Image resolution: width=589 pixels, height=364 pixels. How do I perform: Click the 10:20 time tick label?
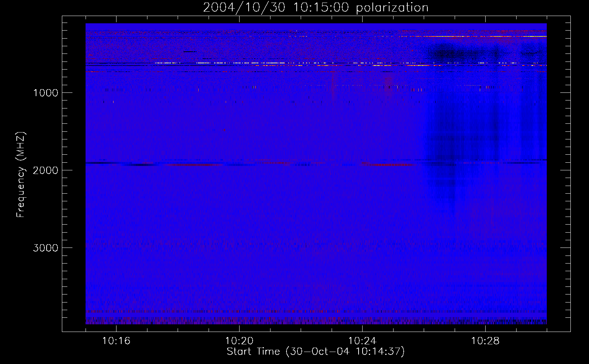(x=239, y=341)
